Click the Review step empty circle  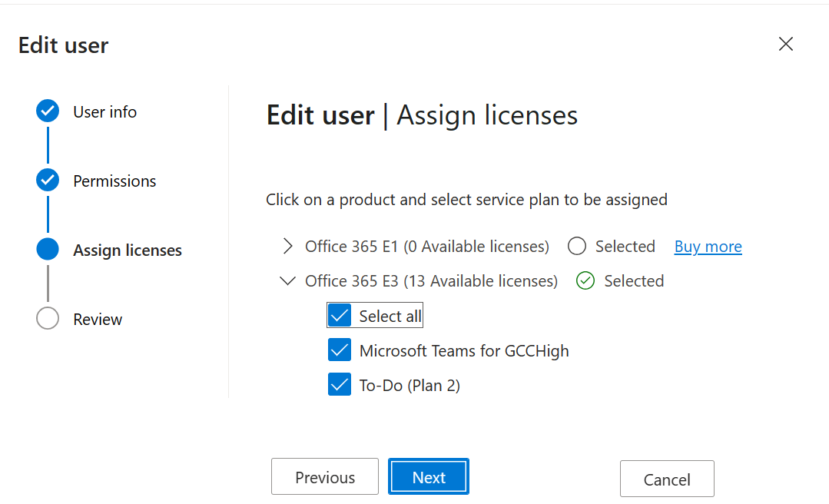48,318
